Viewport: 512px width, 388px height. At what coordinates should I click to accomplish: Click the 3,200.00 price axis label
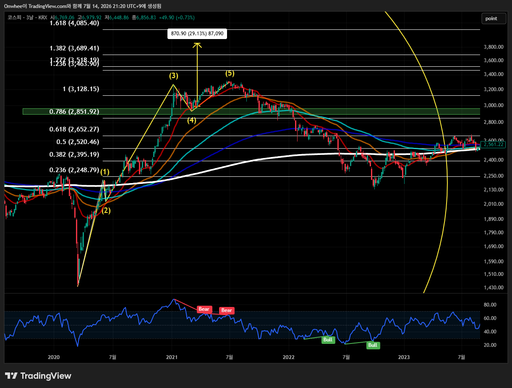pos(494,89)
